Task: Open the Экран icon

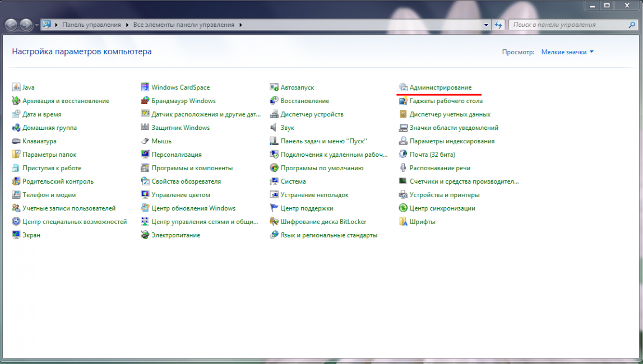Action: pyautogui.click(x=16, y=235)
